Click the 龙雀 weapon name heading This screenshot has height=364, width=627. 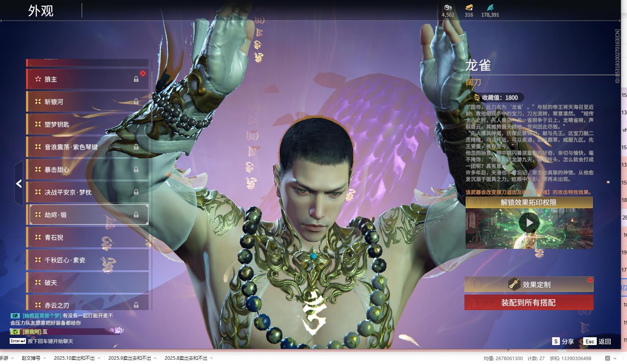point(478,65)
